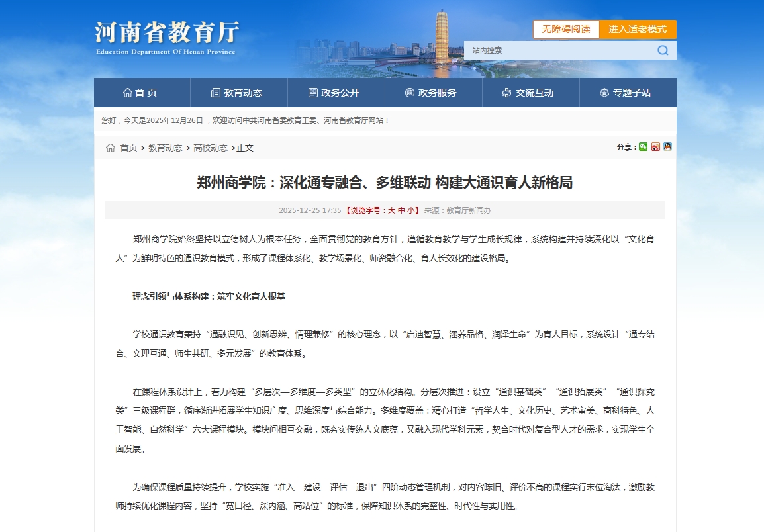Viewport: 764px width, 532px height.
Task: Follow the 教育动态 breadcrumb link
Action: (166, 148)
